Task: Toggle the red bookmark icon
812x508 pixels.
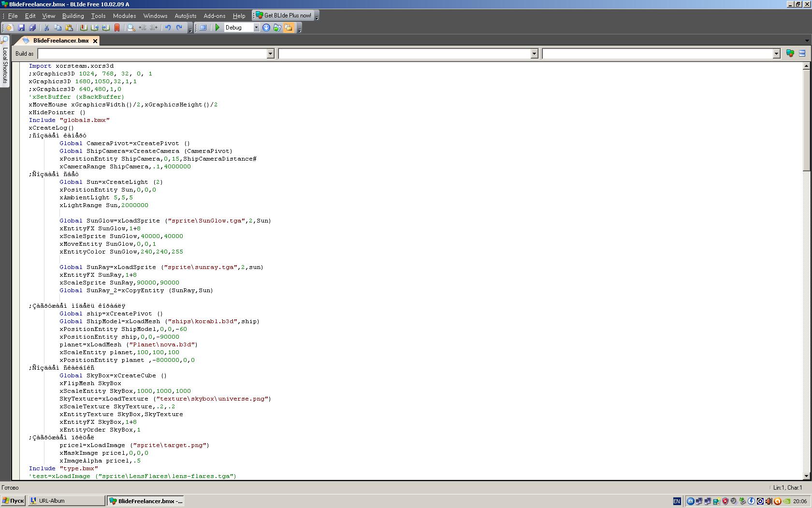Action: (117, 28)
